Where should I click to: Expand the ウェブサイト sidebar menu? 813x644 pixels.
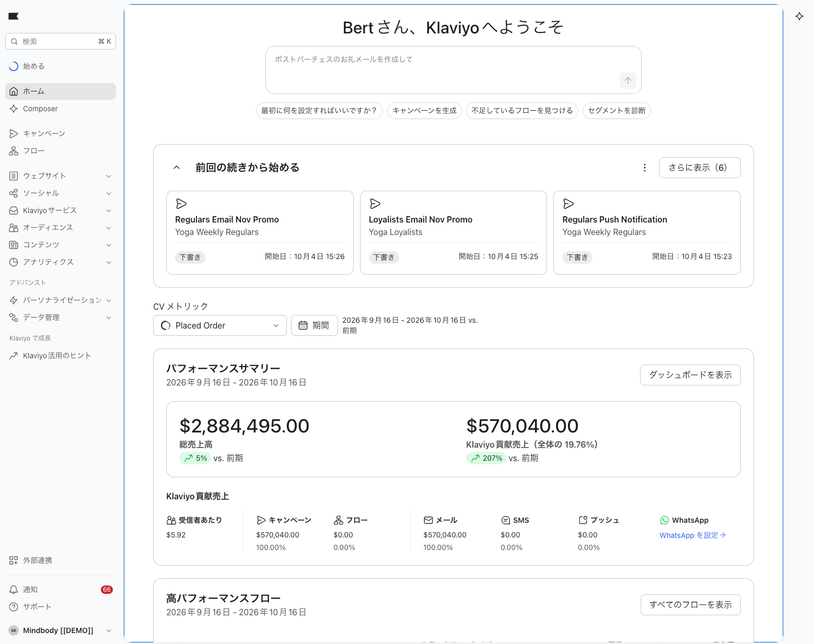61,176
